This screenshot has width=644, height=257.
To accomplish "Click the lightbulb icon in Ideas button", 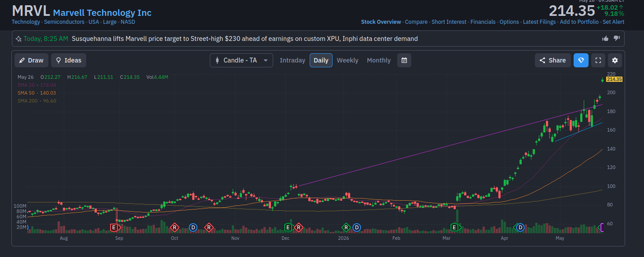I will (58, 60).
